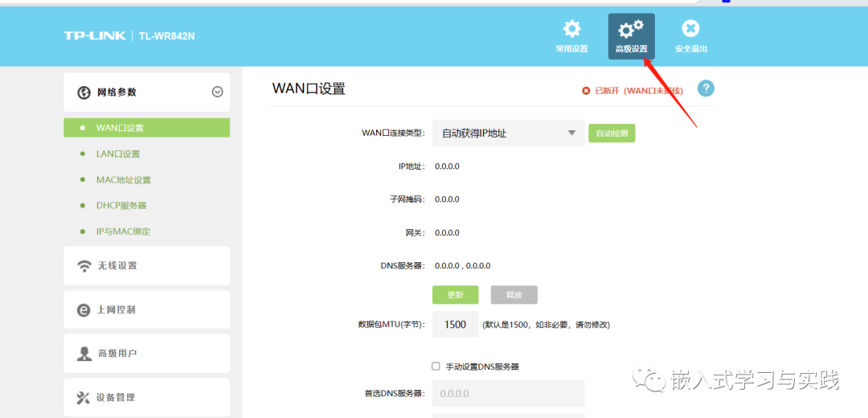This screenshot has width=868, height=418.
Task: Click the TL-WR842N model text
Action: [x=167, y=36]
